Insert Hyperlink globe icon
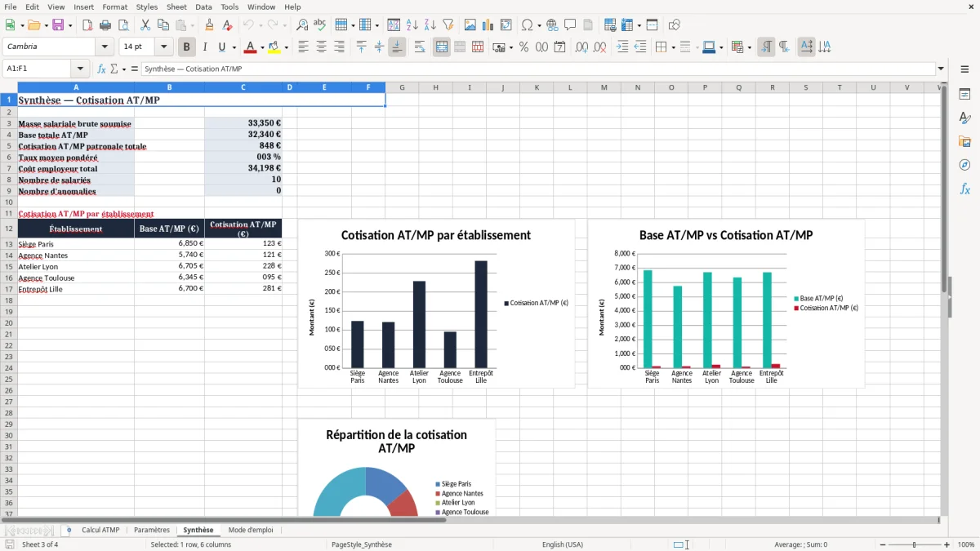980x551 pixels. click(552, 25)
